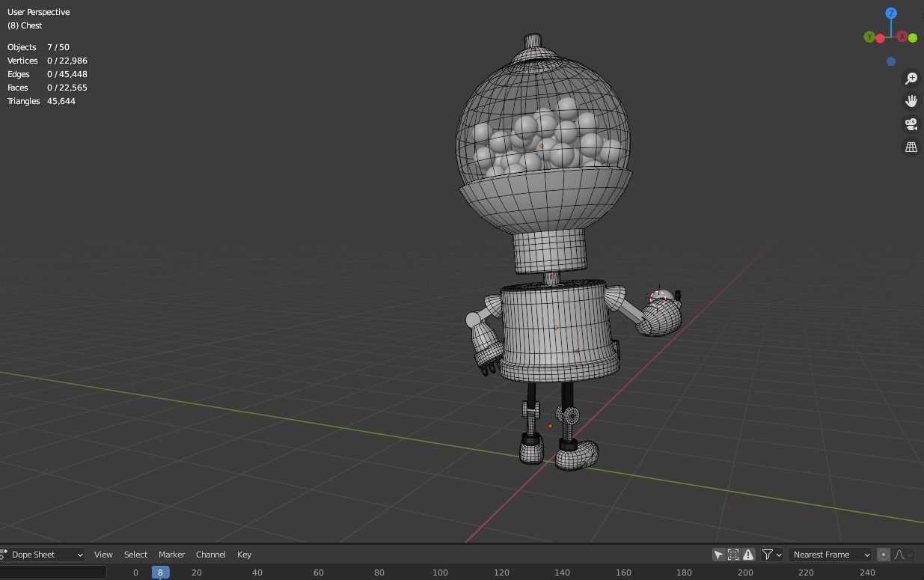Click frame 100 on the timeline ruler
924x580 pixels.
point(440,573)
